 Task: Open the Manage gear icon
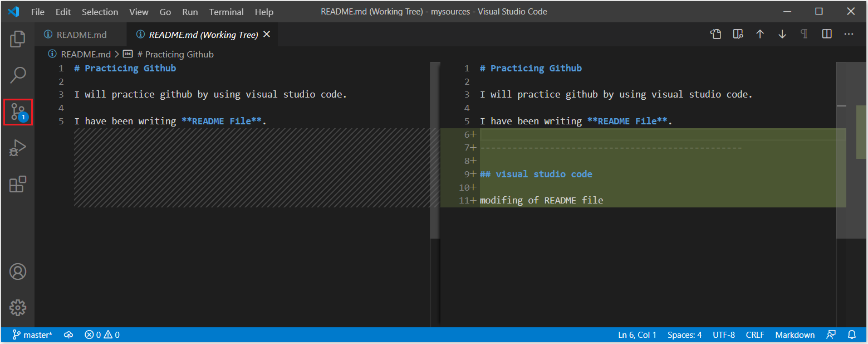[18, 307]
